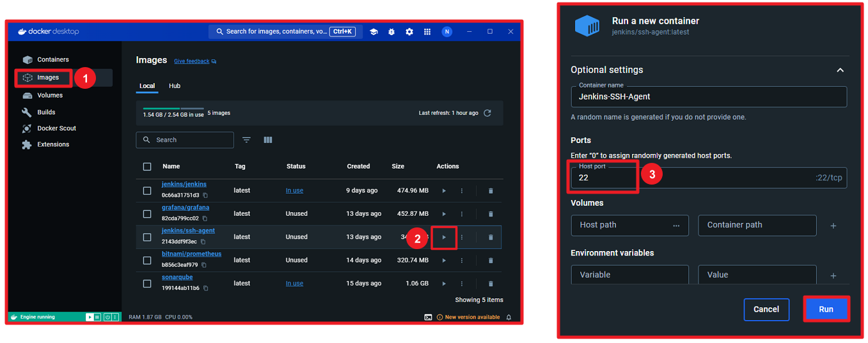
Task: Delete the bitnami/prometheus image
Action: point(491,261)
